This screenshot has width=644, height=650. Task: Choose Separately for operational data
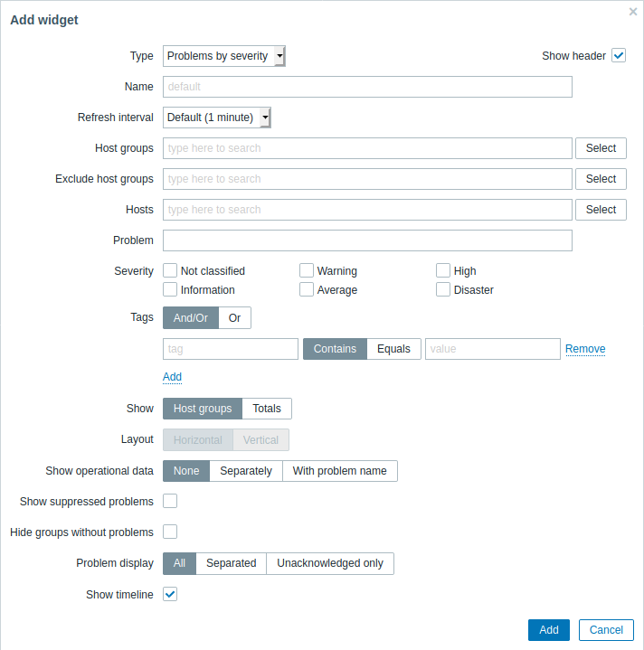(x=246, y=471)
